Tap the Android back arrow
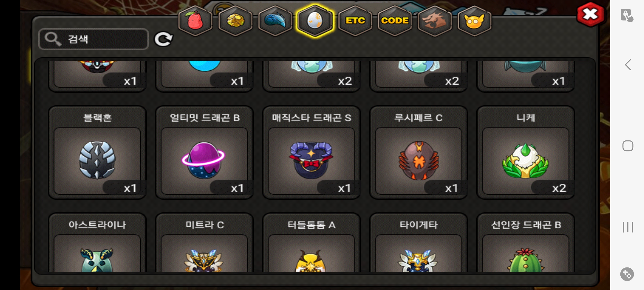Viewport: 644px width, 290px height. (x=628, y=65)
